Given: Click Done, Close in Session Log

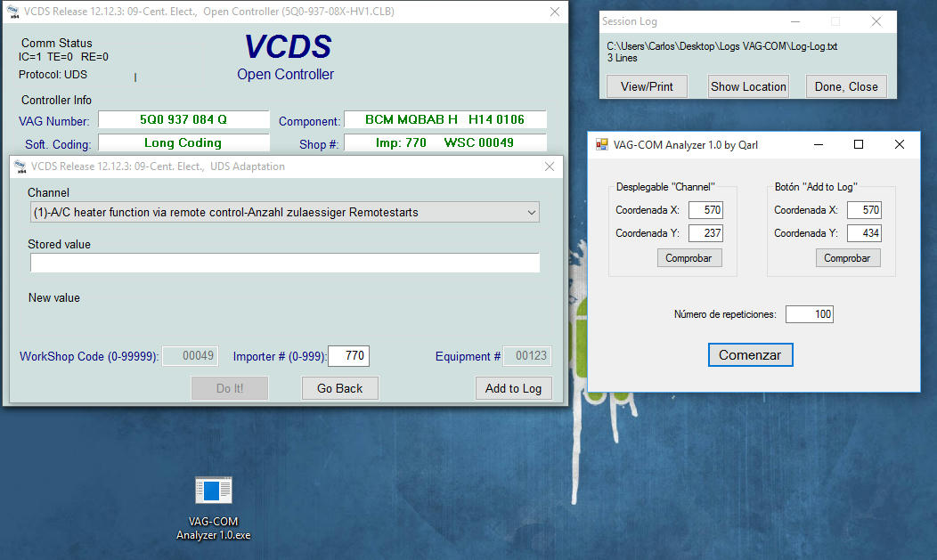Looking at the screenshot, I should coord(846,86).
